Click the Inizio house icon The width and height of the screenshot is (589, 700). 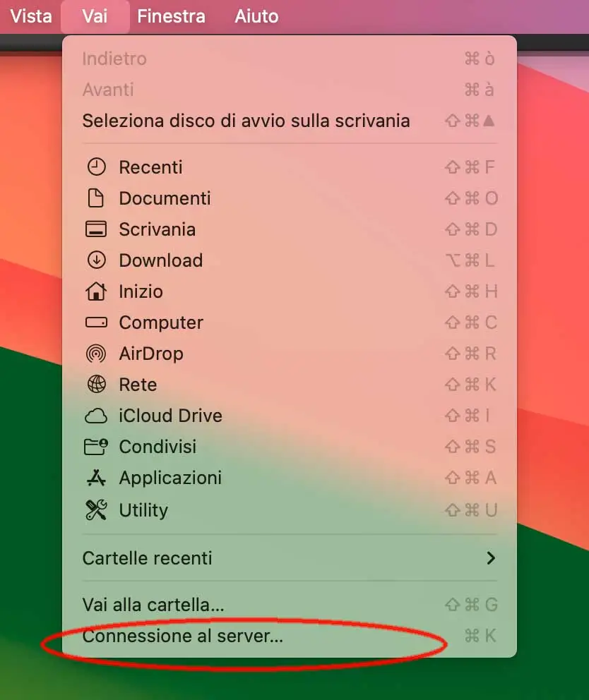point(96,291)
